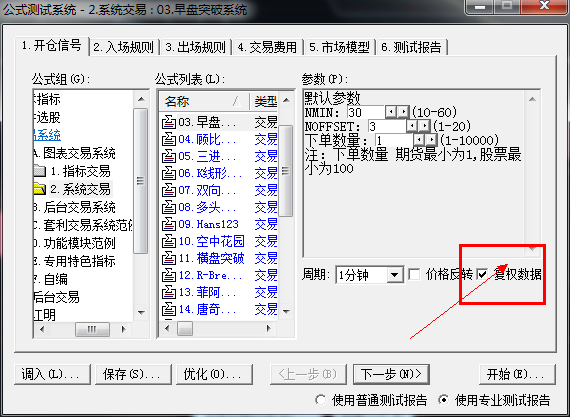This screenshot has height=417, width=570.
Task: Select 后台交易系统 tree item
Action: coord(75,207)
